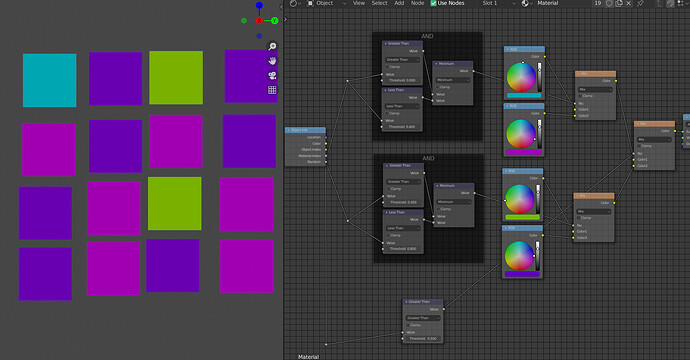
Task: Click the new material duplicate icon
Action: pos(619,3)
